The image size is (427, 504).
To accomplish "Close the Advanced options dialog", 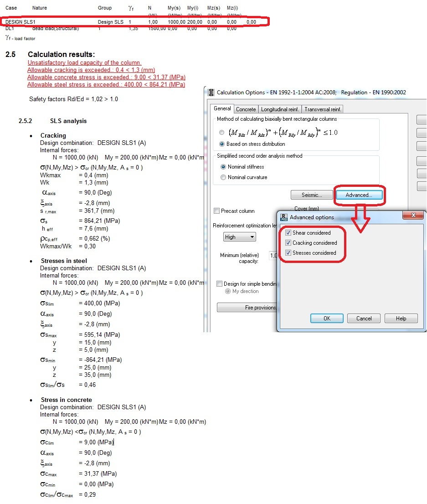I will click(413, 215).
